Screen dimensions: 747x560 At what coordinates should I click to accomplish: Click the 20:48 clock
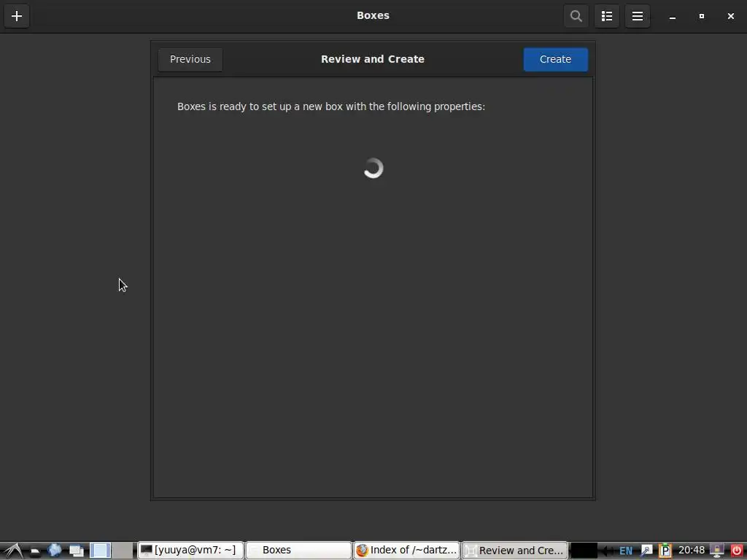[692, 551]
